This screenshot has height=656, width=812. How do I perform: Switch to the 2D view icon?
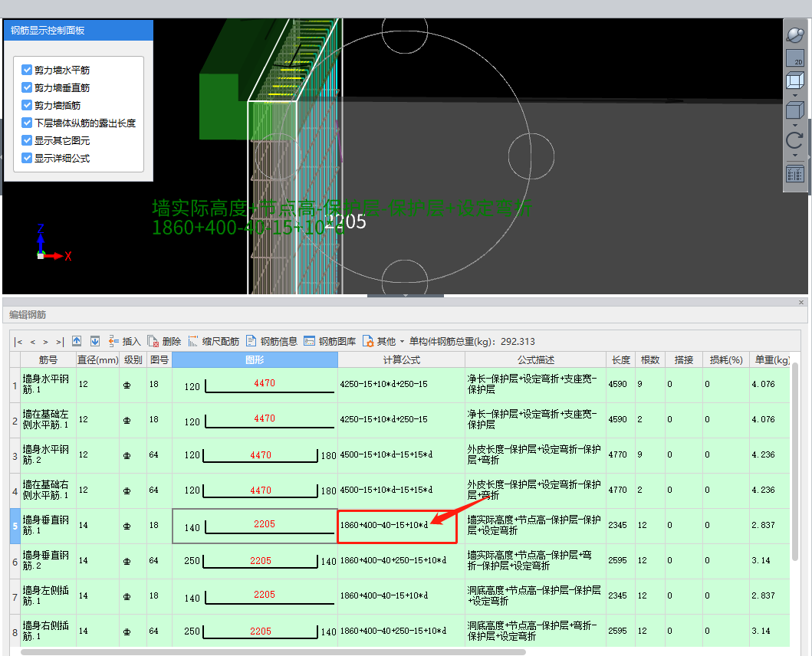click(x=795, y=57)
